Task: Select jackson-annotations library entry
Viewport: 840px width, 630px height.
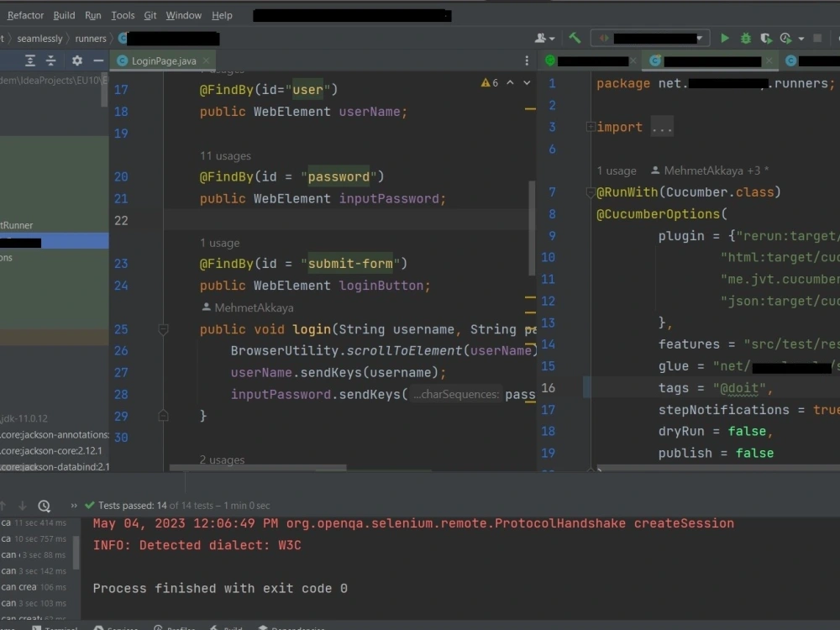Action: (54, 434)
